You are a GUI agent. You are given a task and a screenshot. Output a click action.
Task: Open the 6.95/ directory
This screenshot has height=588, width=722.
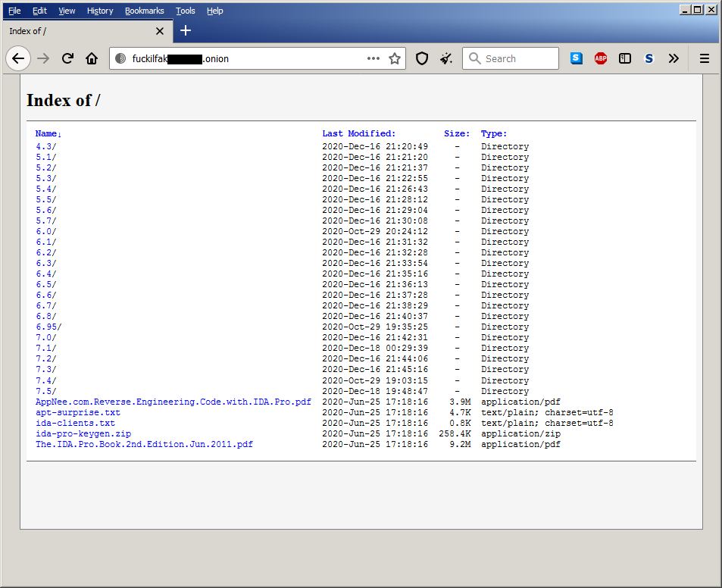(x=48, y=327)
